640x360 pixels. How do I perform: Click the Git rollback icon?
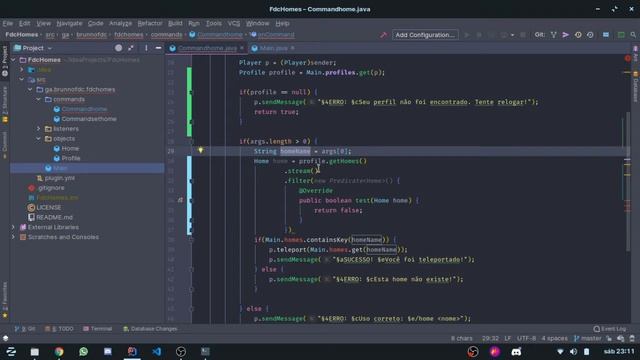click(590, 35)
